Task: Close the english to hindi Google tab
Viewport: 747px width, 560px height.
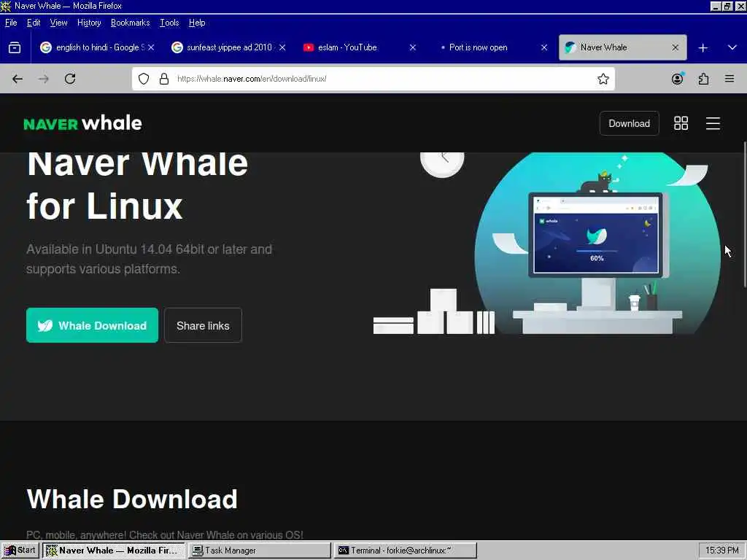Action: [x=151, y=47]
